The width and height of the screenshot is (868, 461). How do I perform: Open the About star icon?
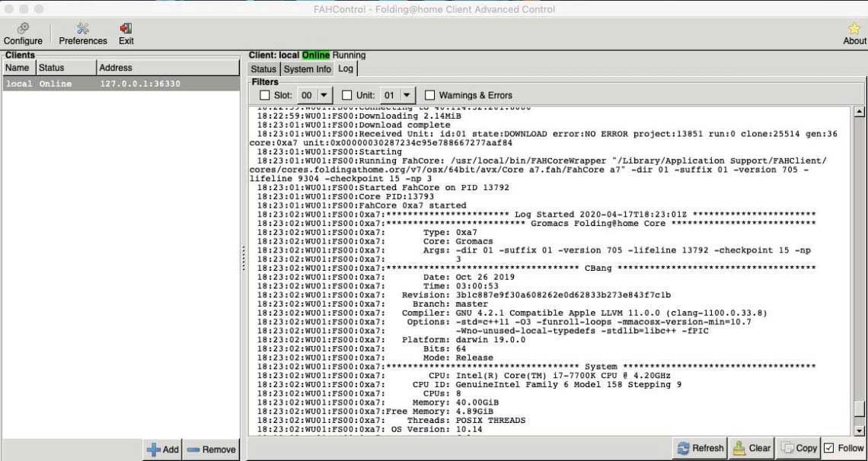[854, 33]
